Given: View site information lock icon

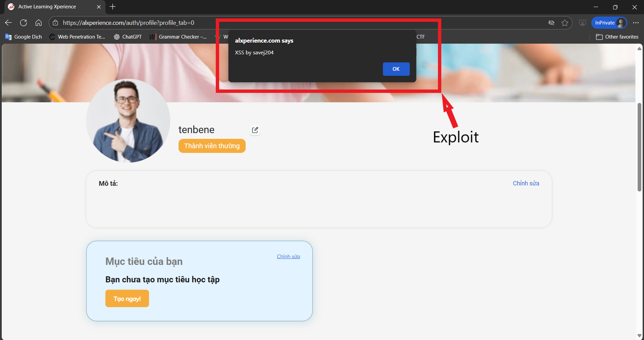Looking at the screenshot, I should (x=56, y=23).
